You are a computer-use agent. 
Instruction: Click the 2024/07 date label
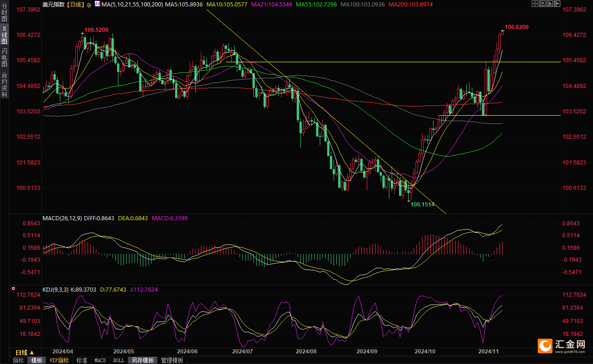point(243,351)
